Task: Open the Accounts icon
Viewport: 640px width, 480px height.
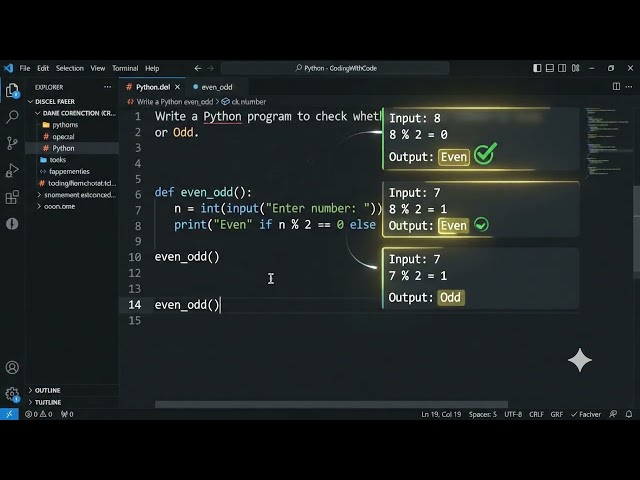Action: click(12, 367)
